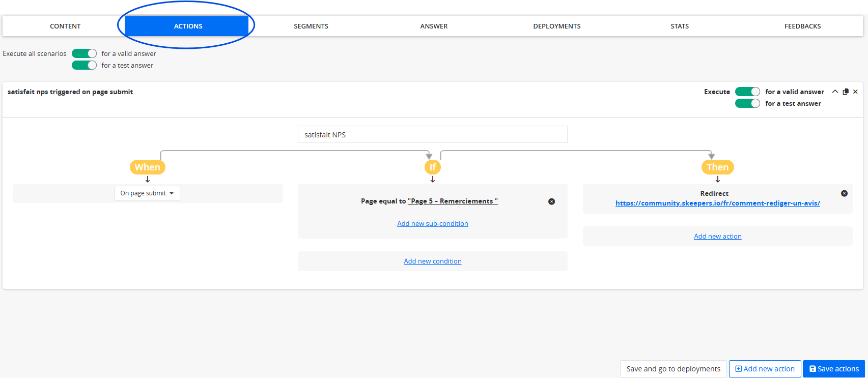This screenshot has width=868, height=378.
Task: Open the community.skeepers.io redirect link
Action: 717,203
